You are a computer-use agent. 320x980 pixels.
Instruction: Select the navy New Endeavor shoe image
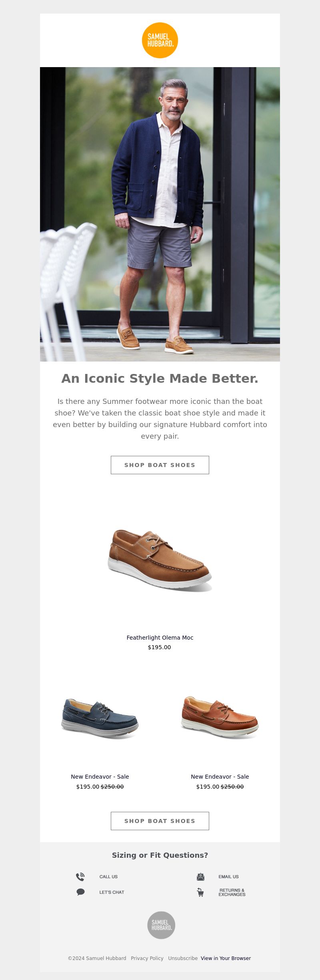100,718
